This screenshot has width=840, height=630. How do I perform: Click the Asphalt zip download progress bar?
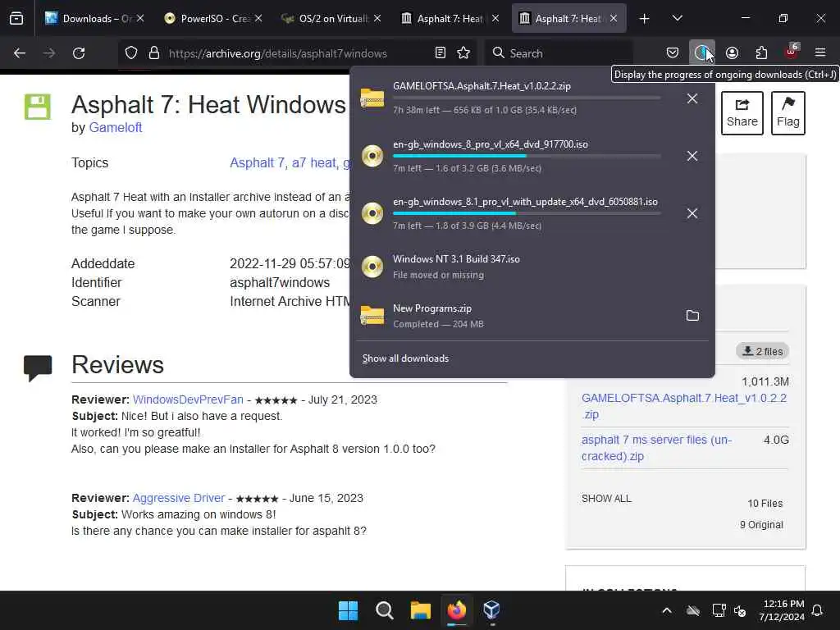[527, 98]
